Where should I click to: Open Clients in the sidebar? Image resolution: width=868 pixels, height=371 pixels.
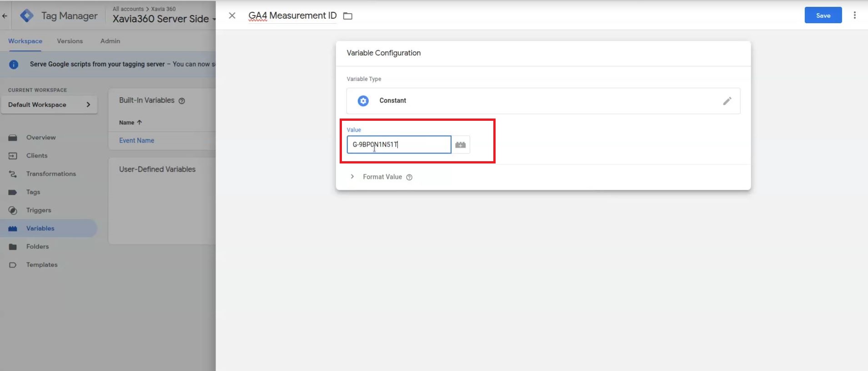37,156
